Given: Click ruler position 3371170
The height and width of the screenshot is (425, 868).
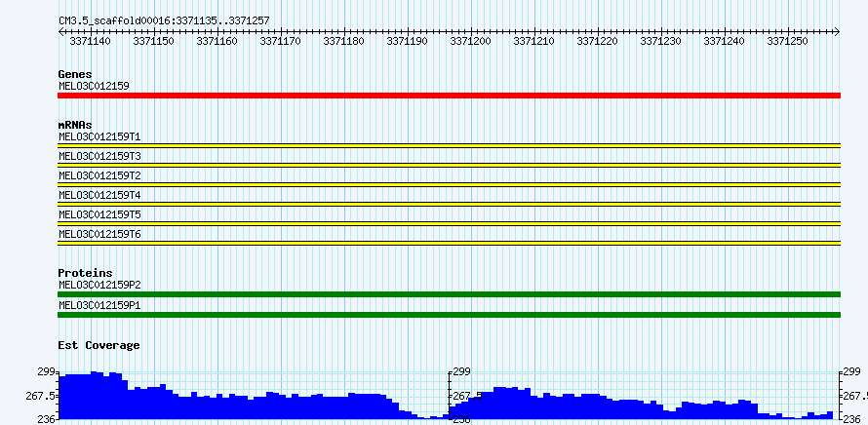Looking at the screenshot, I should click(281, 41).
